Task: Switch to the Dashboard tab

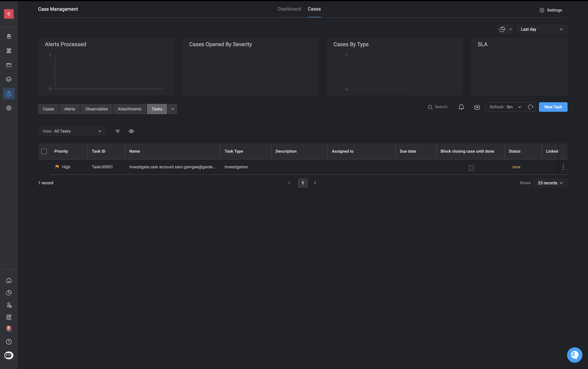Action: (x=289, y=9)
